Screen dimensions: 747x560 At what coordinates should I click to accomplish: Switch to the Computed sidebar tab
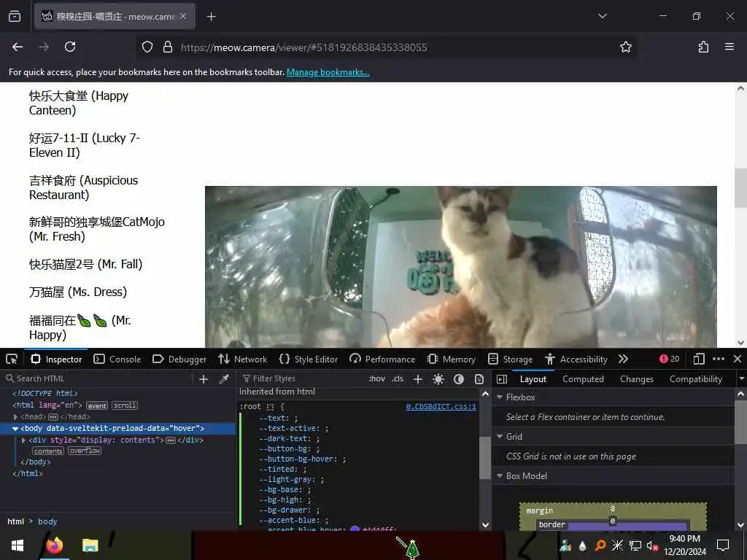coord(583,379)
